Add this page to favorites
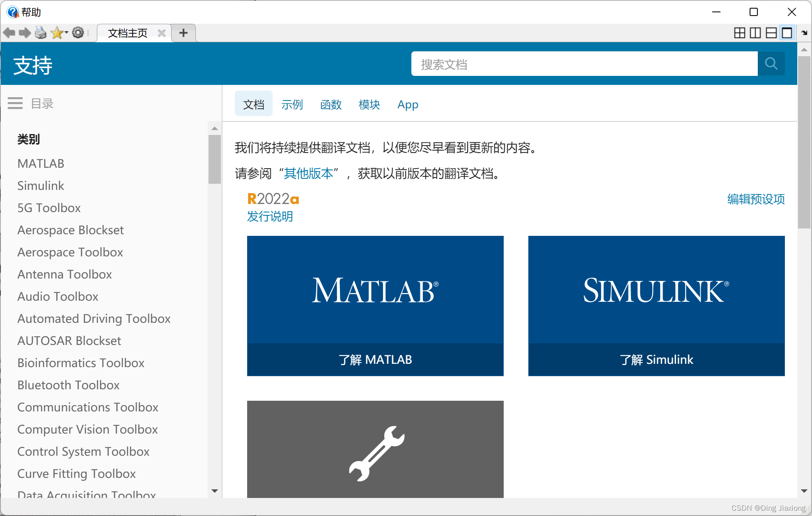 tap(56, 33)
